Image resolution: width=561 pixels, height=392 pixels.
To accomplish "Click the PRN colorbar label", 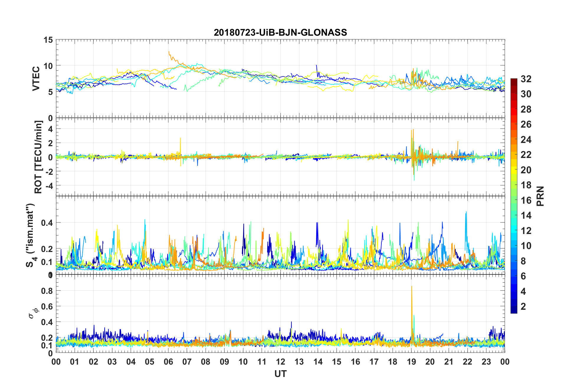I will pos(540,196).
